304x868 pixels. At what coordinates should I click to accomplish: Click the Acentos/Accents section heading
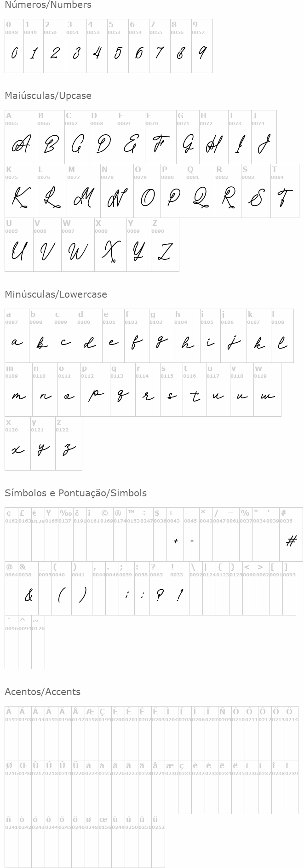point(43,692)
